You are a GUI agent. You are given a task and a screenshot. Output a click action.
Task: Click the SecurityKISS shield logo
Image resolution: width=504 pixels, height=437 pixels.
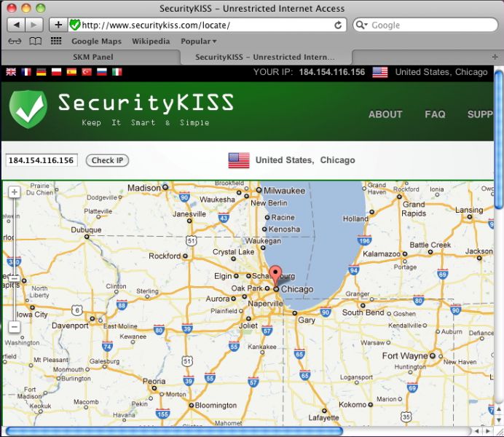point(28,109)
